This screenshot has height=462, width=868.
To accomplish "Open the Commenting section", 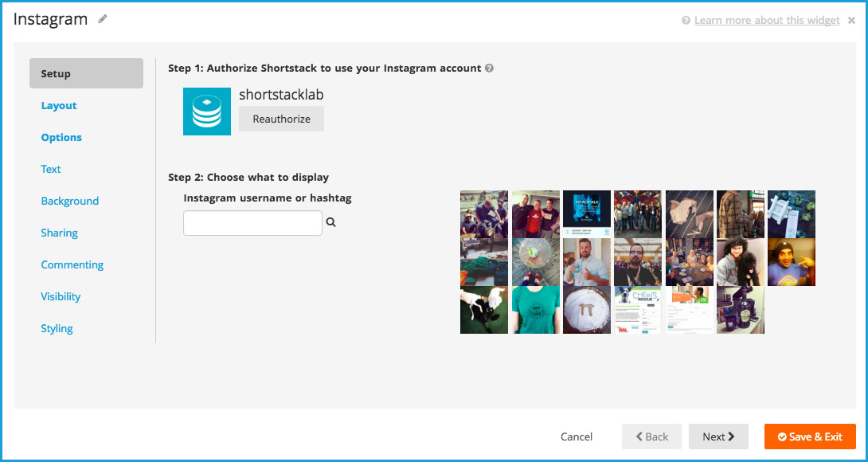I will (72, 264).
